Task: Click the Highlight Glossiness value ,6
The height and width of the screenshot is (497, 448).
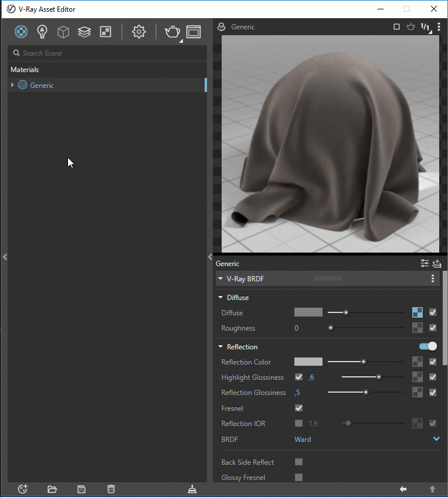Action: tap(311, 377)
